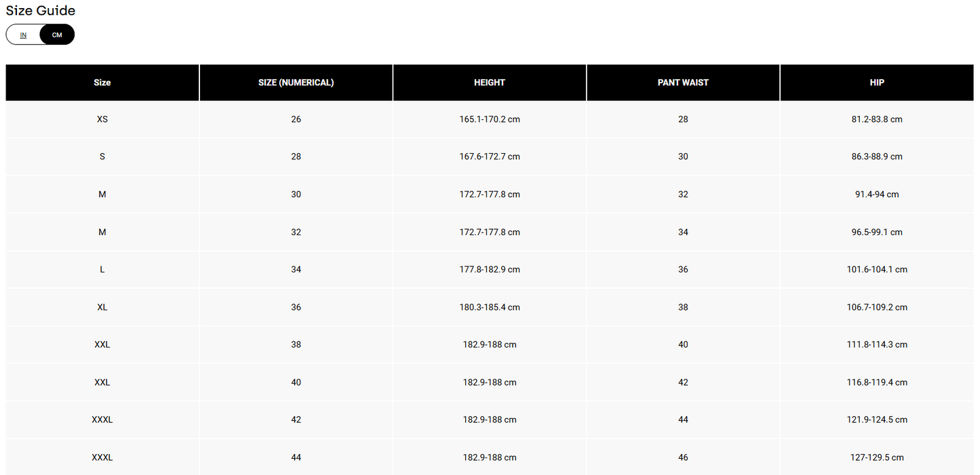980x475 pixels.
Task: Click hip value 91.4-94 cm
Action: coord(877,194)
